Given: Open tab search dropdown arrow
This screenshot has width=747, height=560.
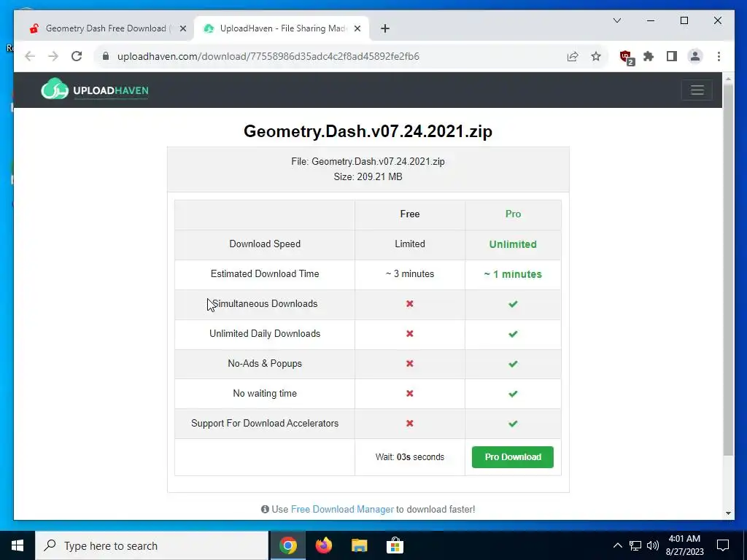Looking at the screenshot, I should tap(617, 20).
